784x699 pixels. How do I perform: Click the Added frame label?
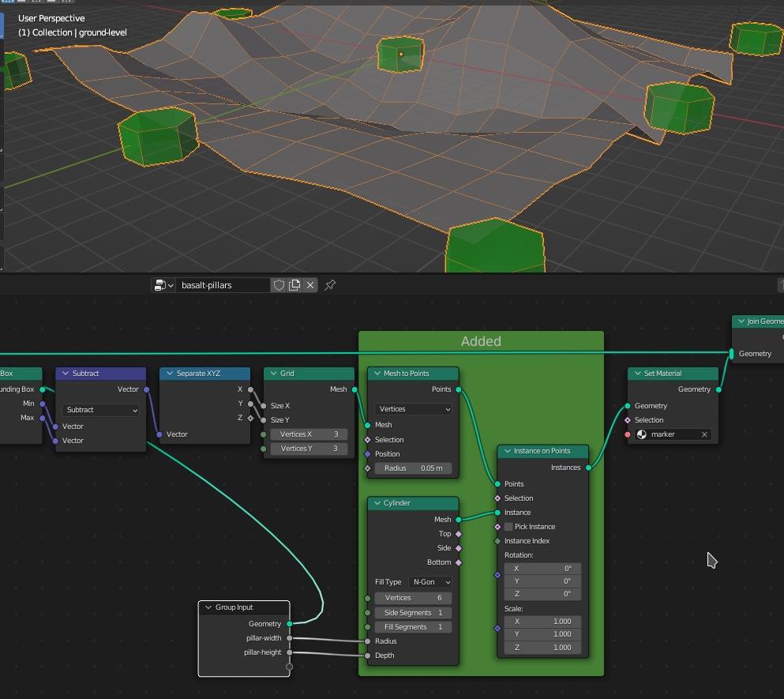(x=481, y=341)
